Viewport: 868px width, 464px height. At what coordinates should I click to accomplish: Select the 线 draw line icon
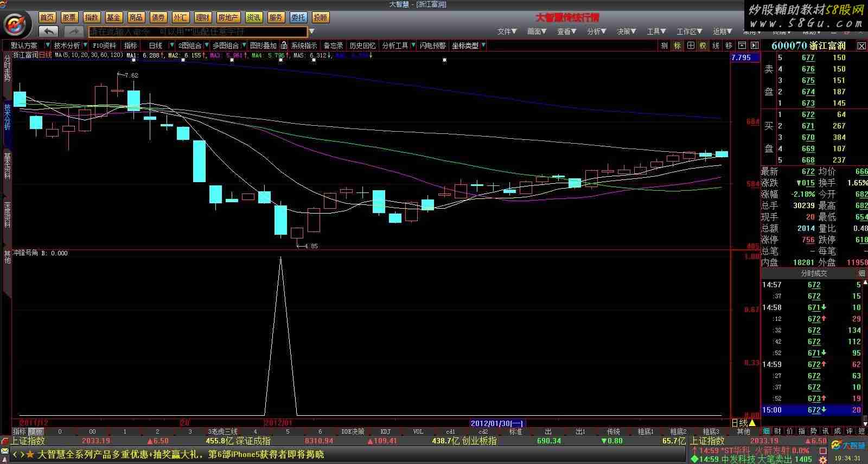click(x=716, y=46)
